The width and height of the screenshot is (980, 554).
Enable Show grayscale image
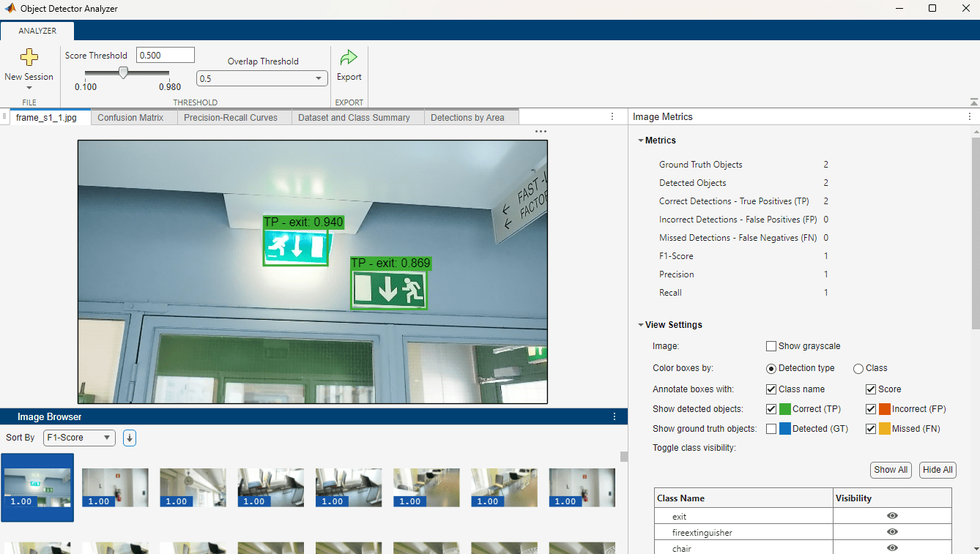tap(771, 345)
